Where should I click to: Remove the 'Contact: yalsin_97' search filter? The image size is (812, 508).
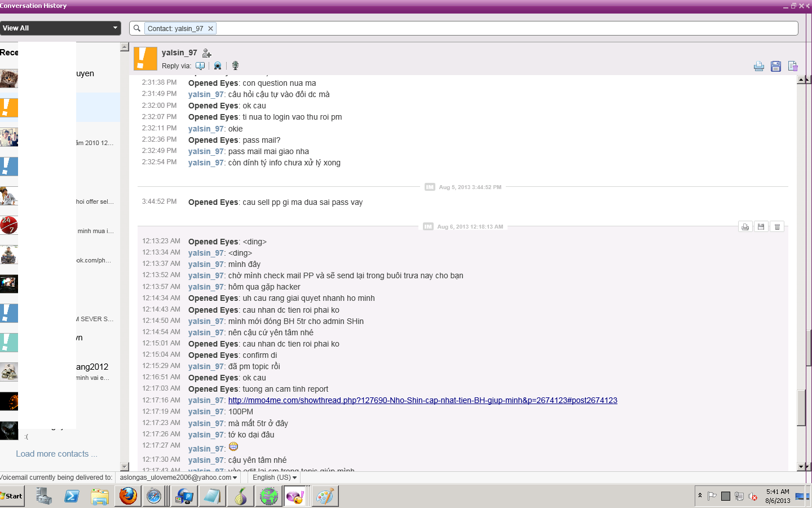coord(210,28)
